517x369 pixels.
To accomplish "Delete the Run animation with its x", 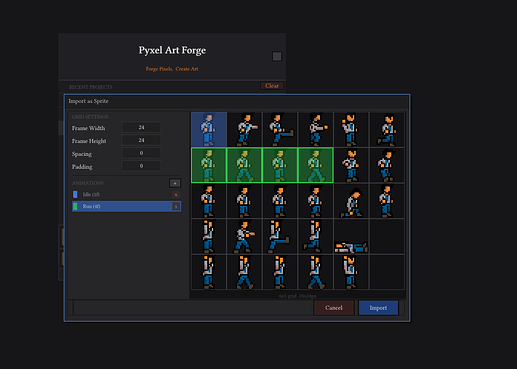I will (x=176, y=207).
